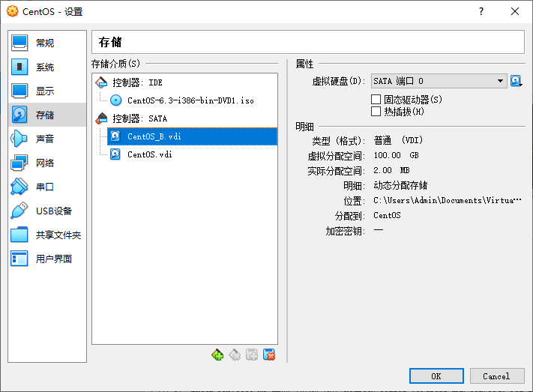Click the 常规 monitor icon
This screenshot has height=392, width=533.
point(19,43)
